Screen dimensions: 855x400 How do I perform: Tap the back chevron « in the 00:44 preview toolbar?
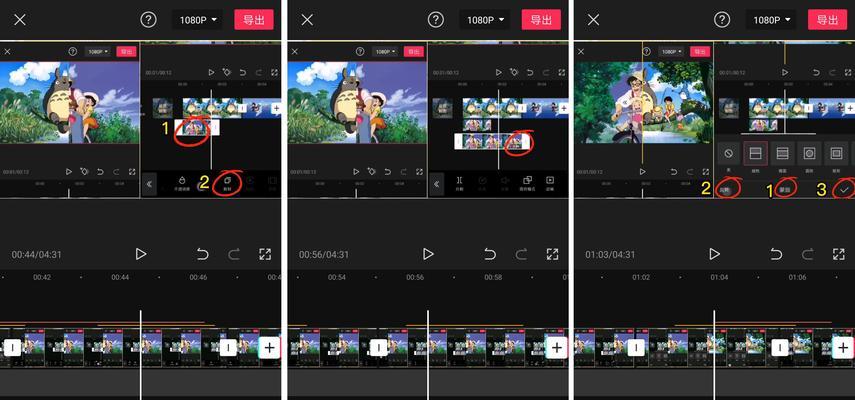[x=149, y=184]
